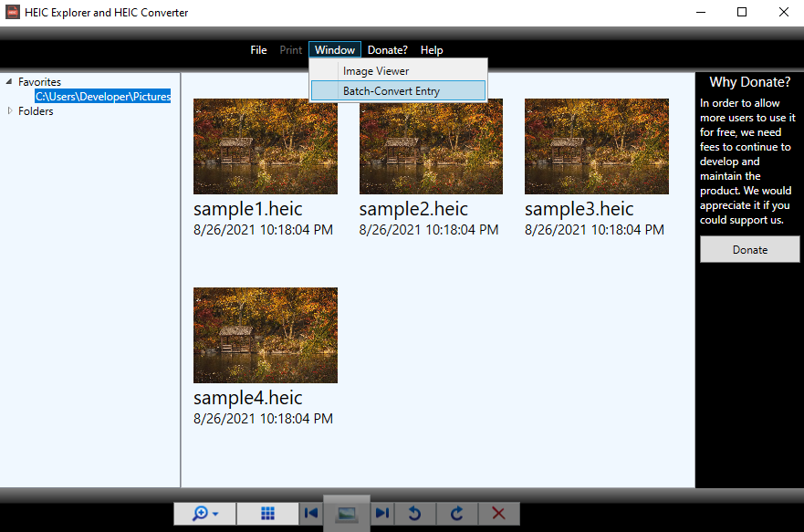This screenshot has height=532, width=804.
Task: Open the Donate? menu
Action: tap(387, 50)
